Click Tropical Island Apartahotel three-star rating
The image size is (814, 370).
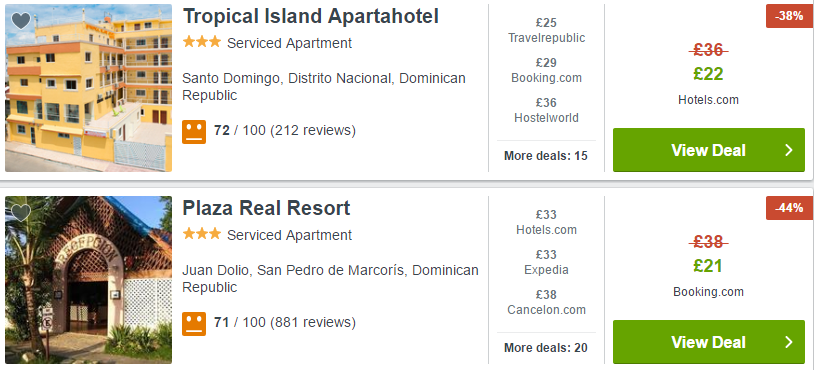[x=201, y=43]
